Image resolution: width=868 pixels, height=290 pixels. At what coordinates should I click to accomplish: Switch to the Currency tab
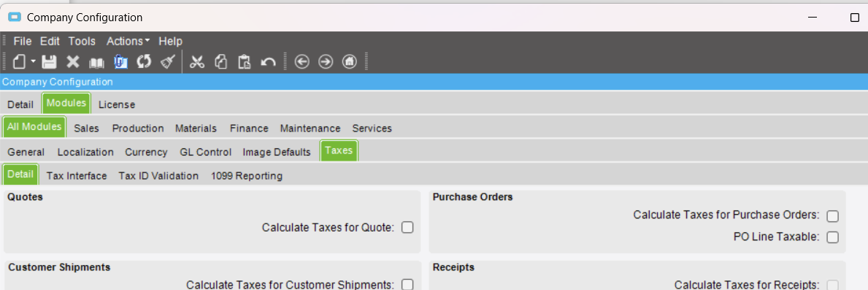pos(146,152)
